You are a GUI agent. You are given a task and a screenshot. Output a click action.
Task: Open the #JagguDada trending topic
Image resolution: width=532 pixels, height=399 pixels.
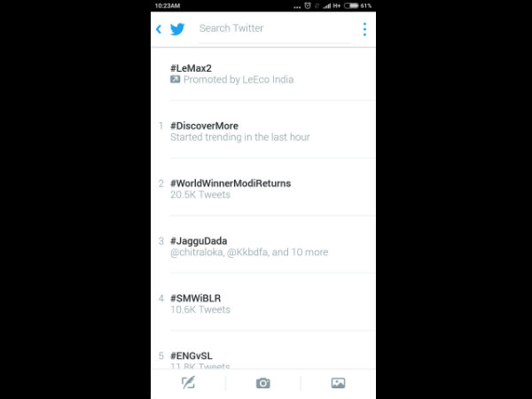coord(263,246)
